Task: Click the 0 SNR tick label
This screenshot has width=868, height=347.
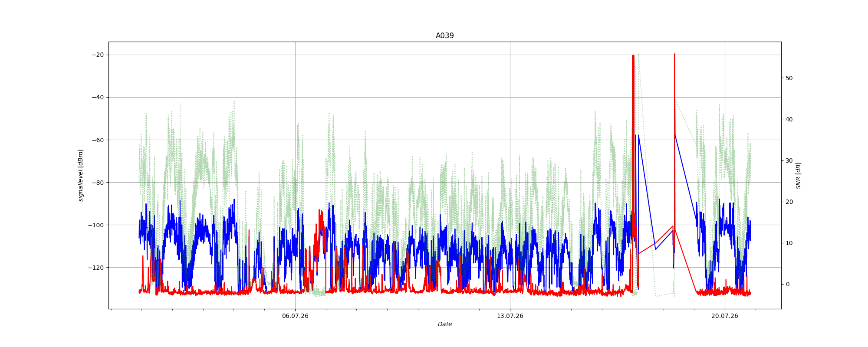Action: tap(787, 284)
